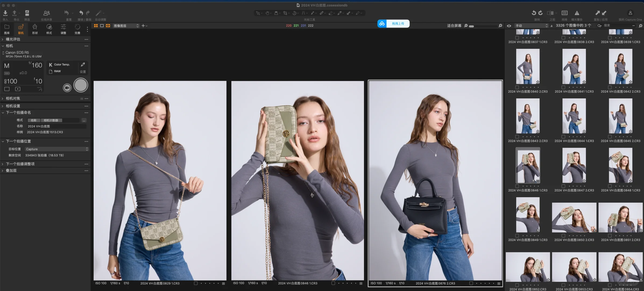Switch to the 样式 styles tab

click(x=49, y=29)
